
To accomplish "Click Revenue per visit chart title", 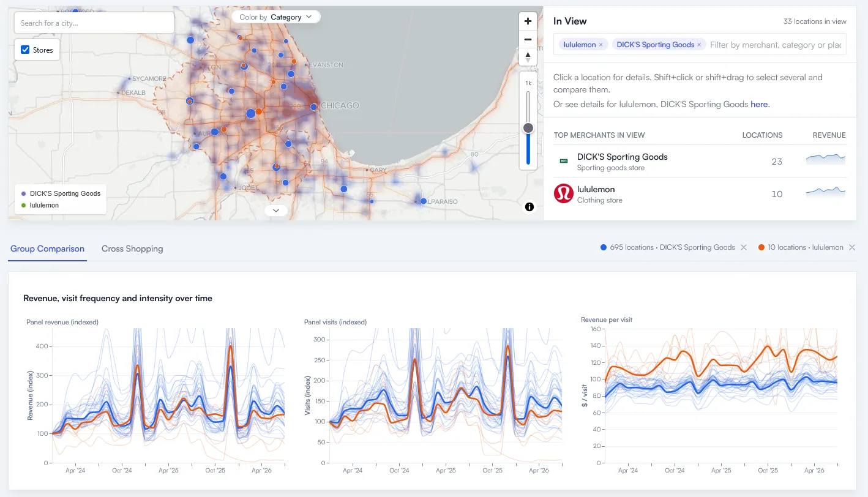I will pyautogui.click(x=607, y=319).
